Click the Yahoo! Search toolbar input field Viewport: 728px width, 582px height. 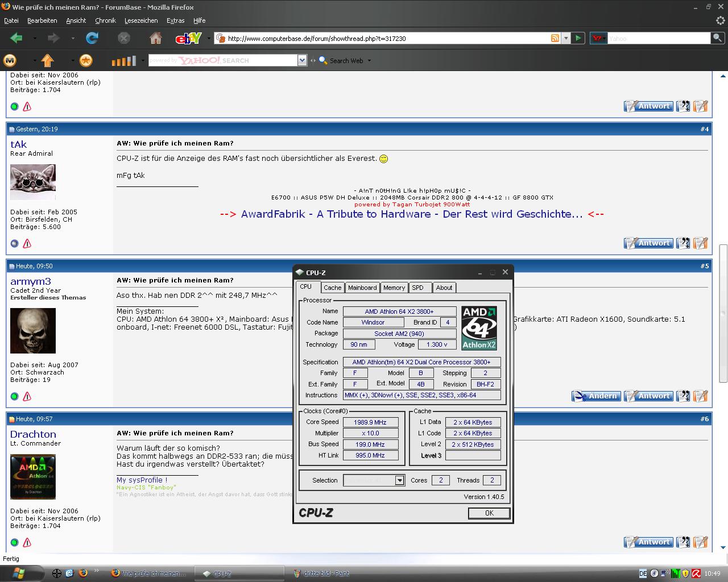(223, 60)
